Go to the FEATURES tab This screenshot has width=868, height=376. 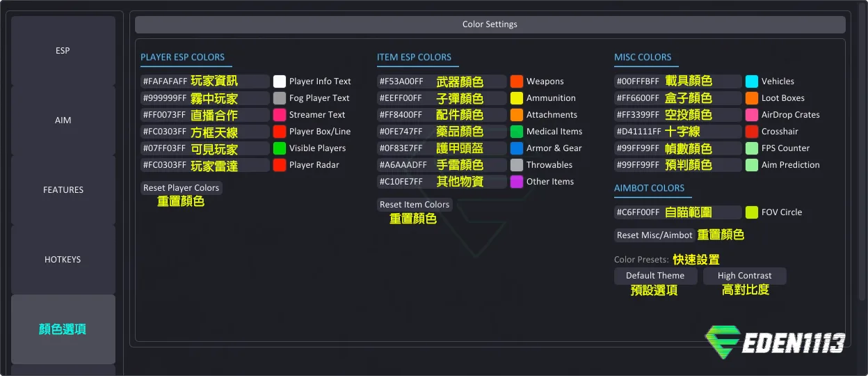(63, 190)
